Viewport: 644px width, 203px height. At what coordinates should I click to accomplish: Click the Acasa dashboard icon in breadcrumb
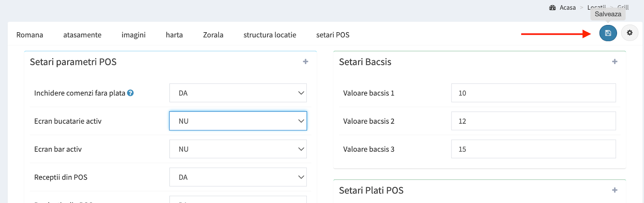click(x=553, y=8)
